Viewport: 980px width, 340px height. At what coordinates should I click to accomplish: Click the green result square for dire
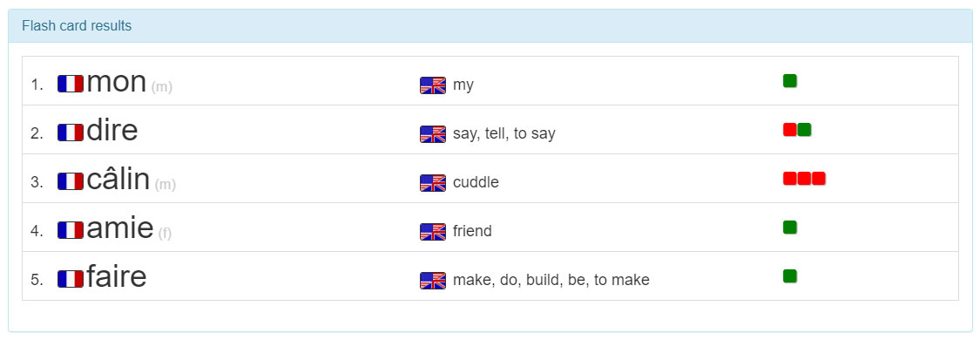point(804,129)
